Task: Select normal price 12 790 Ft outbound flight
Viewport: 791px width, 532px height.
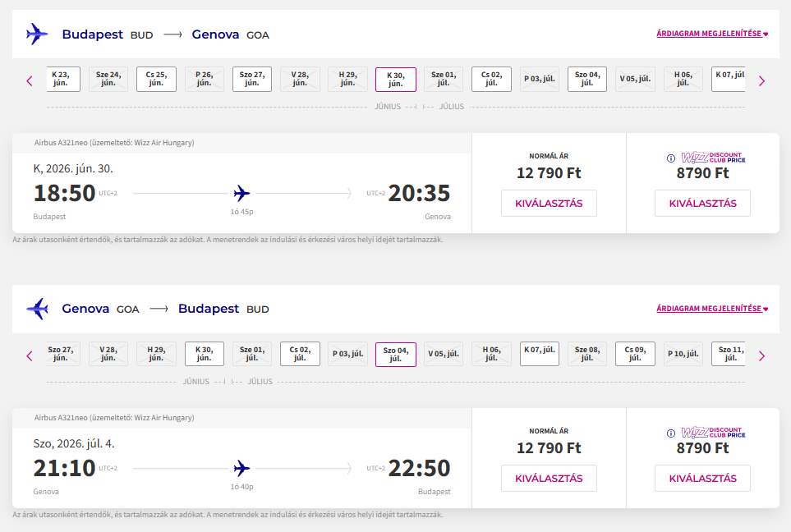Action: (549, 204)
